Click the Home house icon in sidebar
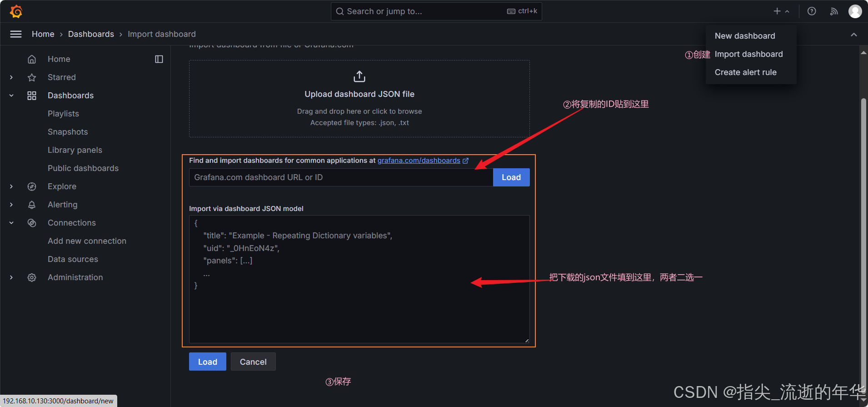This screenshot has height=407, width=868. click(x=32, y=59)
